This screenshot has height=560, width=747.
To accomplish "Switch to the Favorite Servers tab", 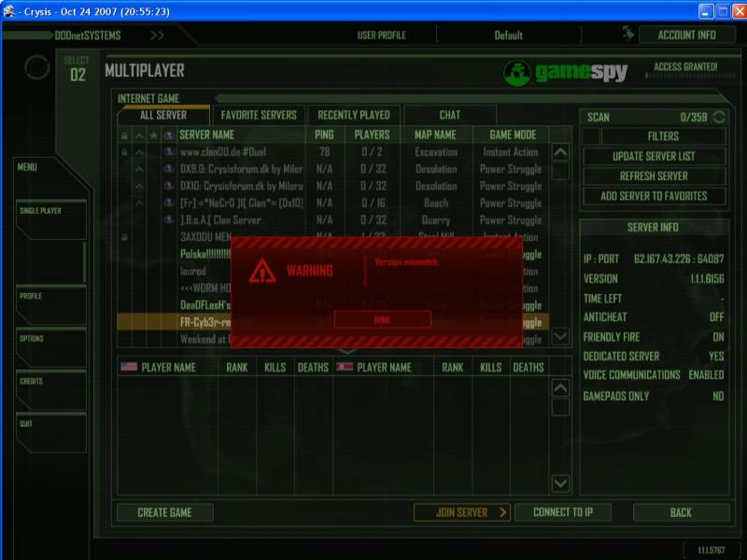I will click(259, 116).
